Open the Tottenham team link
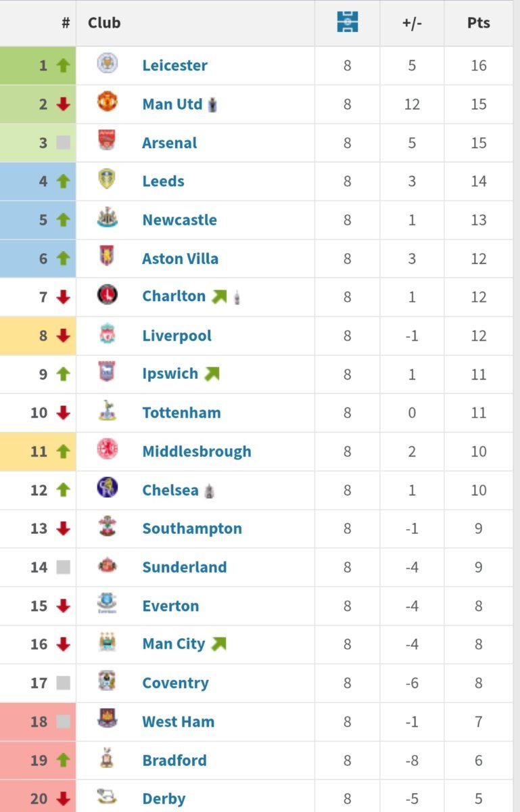 [181, 413]
